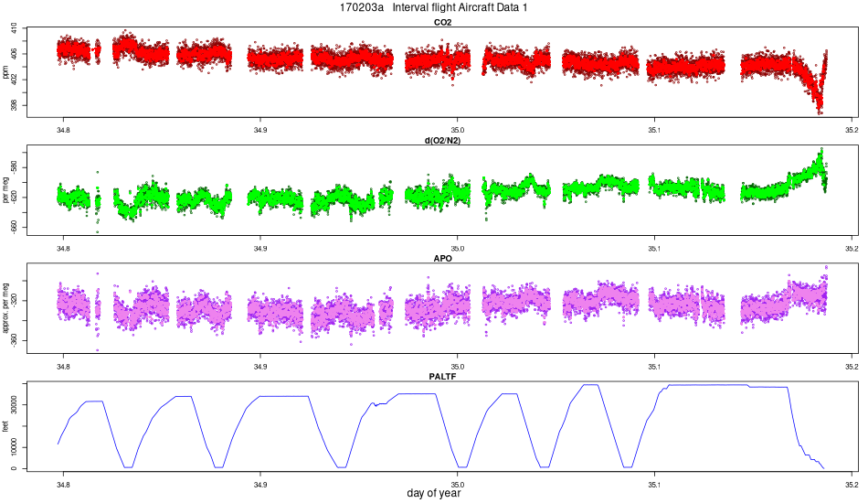This screenshot has height=503, width=868.
Task: Select the 'd(O2/N2)' panel title
Action: click(442, 140)
